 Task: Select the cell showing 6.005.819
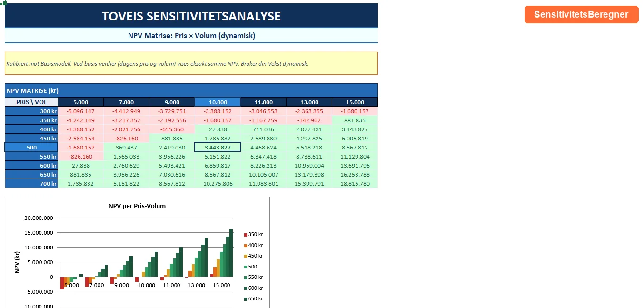355,139
